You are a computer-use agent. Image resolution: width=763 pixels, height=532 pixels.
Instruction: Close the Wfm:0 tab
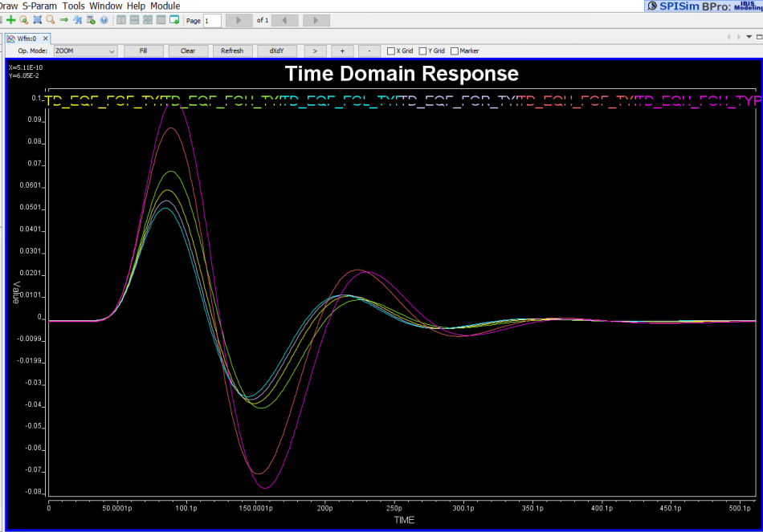tap(46, 38)
